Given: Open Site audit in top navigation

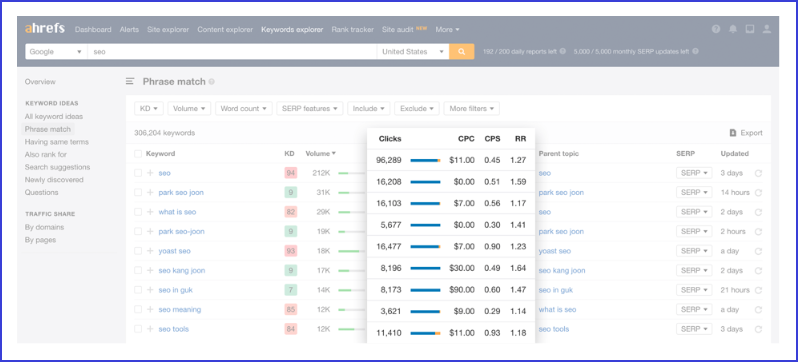Looking at the screenshot, I should (x=397, y=30).
